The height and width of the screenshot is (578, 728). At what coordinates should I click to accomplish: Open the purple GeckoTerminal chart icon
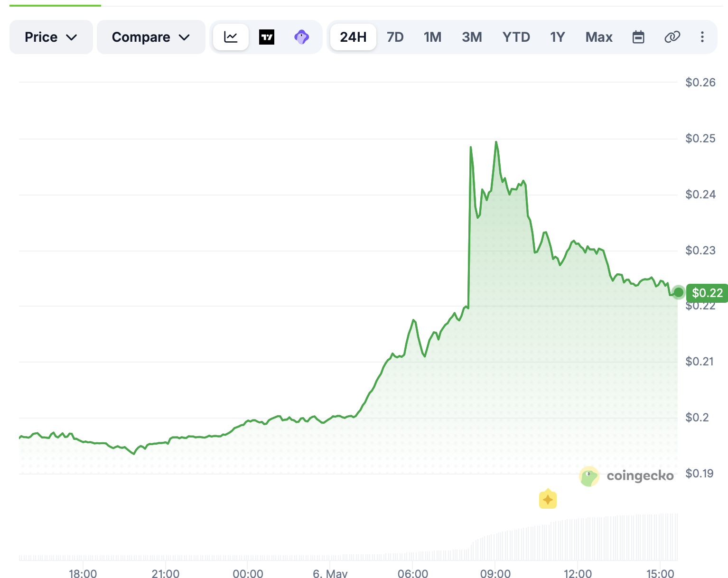(x=301, y=37)
